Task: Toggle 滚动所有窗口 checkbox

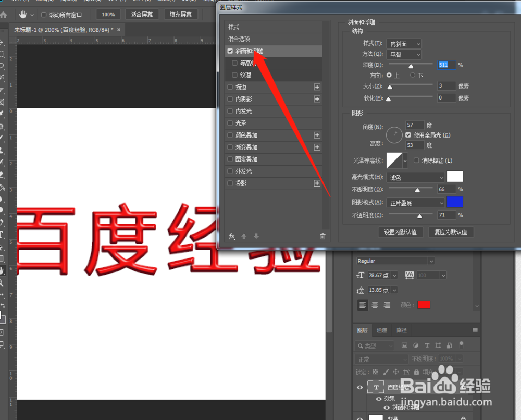Action: (x=44, y=15)
